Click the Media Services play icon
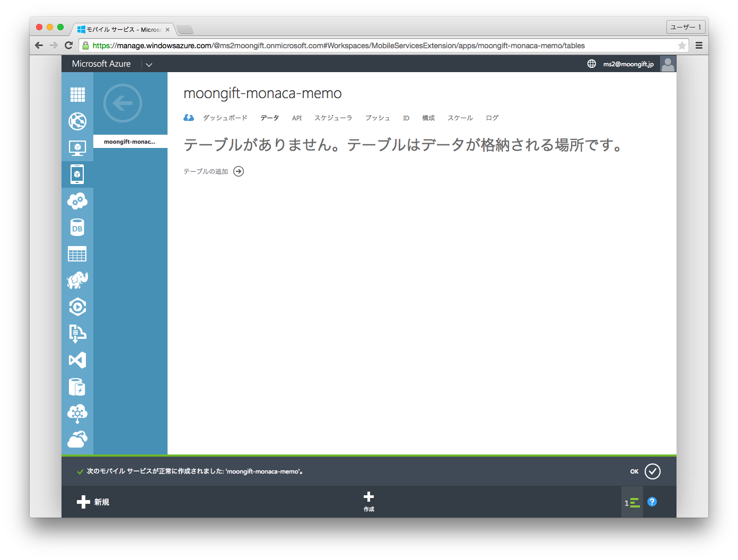 click(77, 307)
